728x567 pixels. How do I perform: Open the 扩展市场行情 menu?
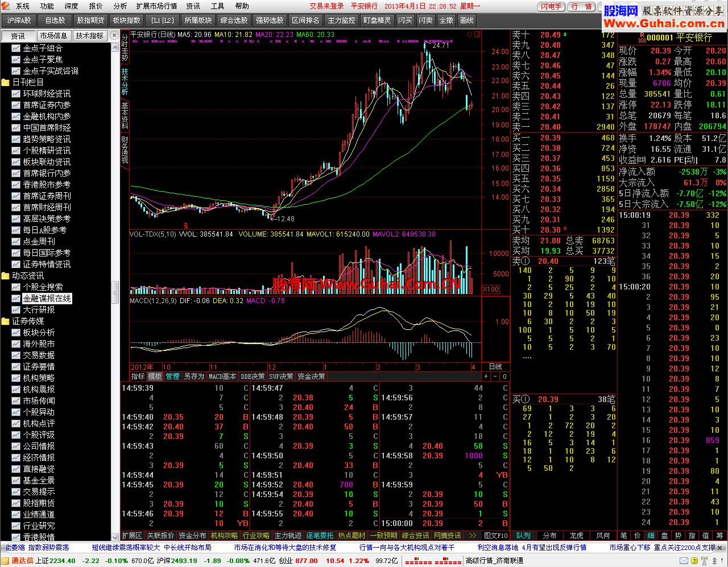tap(156, 6)
